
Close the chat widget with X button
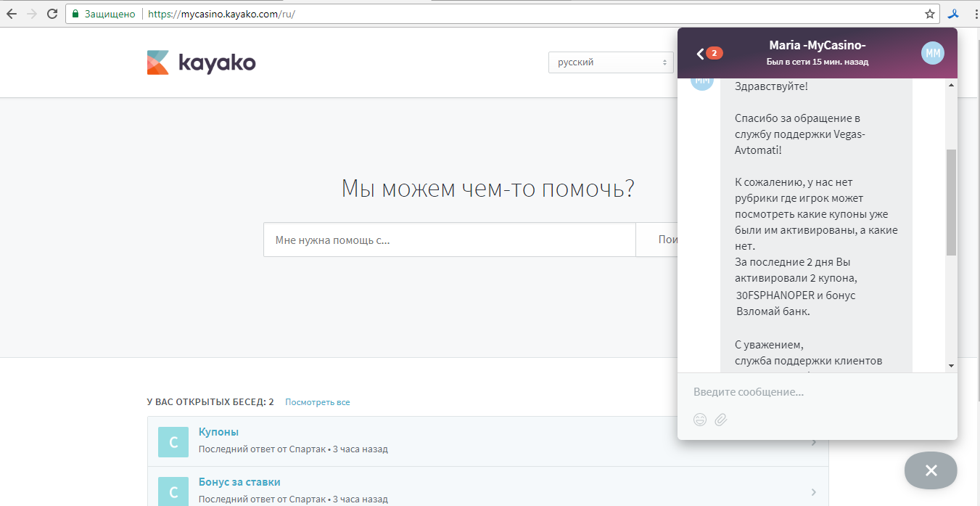(x=931, y=470)
